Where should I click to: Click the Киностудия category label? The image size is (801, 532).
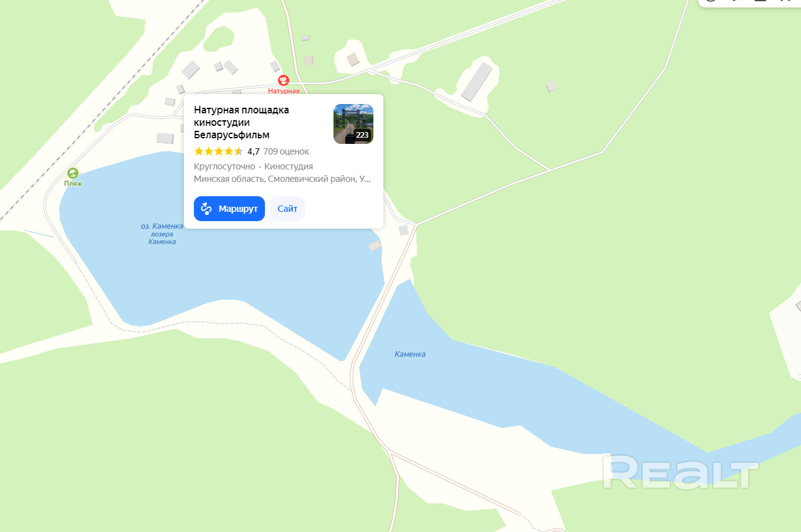(289, 166)
